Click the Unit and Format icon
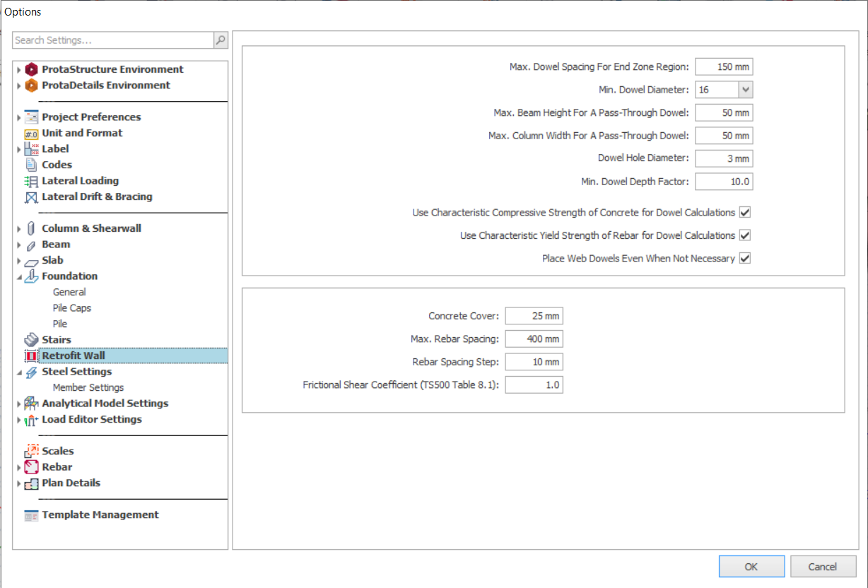 31,134
